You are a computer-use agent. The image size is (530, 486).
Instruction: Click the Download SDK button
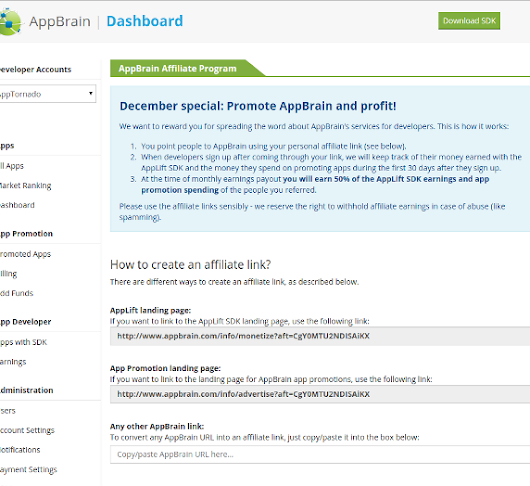coord(469,21)
